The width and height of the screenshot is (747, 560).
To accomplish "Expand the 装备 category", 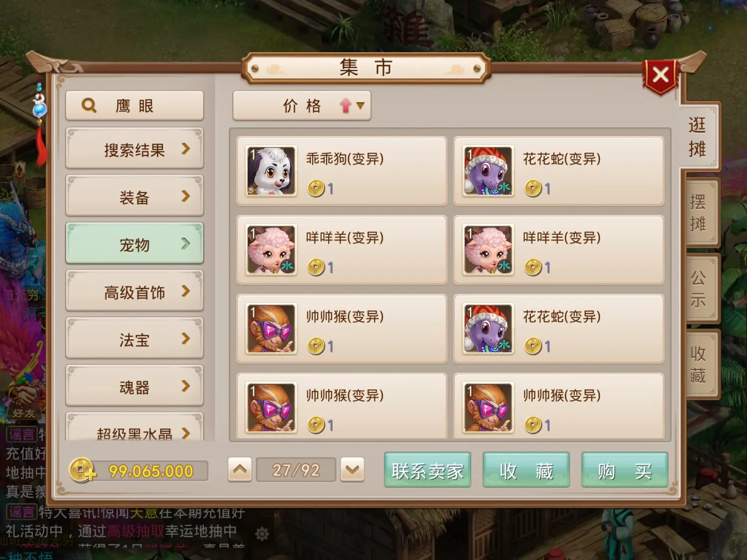I will (x=134, y=196).
